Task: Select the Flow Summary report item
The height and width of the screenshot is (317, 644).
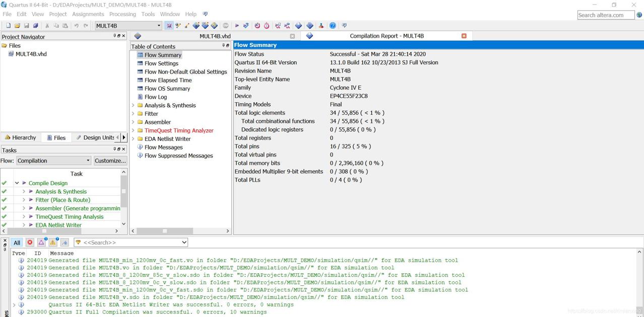Action: 163,55
